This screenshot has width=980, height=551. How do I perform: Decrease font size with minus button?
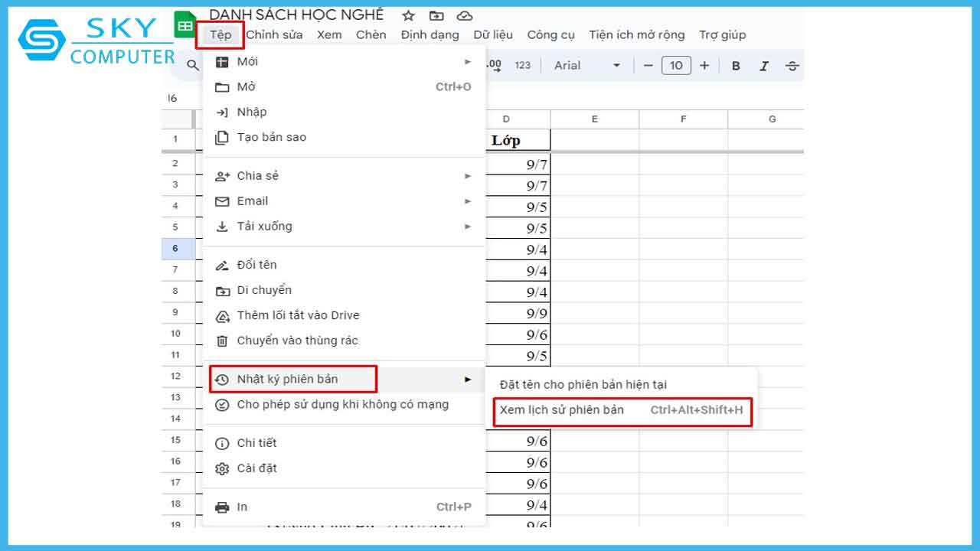coord(648,66)
